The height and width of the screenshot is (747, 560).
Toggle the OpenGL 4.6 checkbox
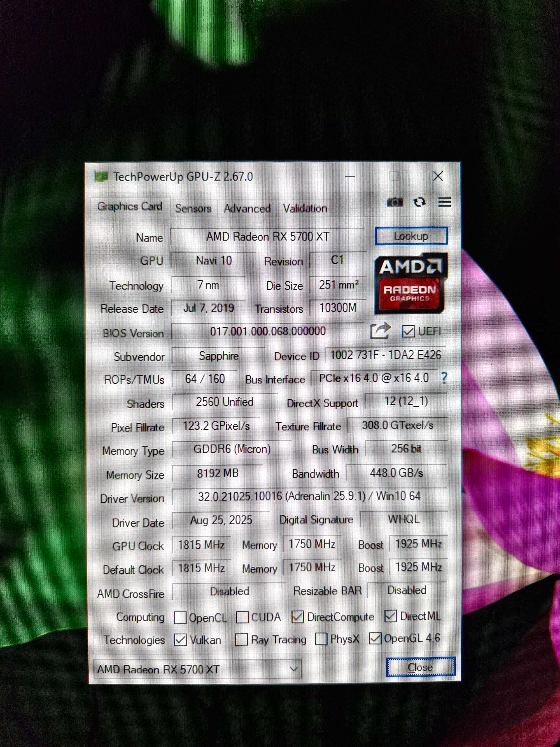click(x=375, y=638)
